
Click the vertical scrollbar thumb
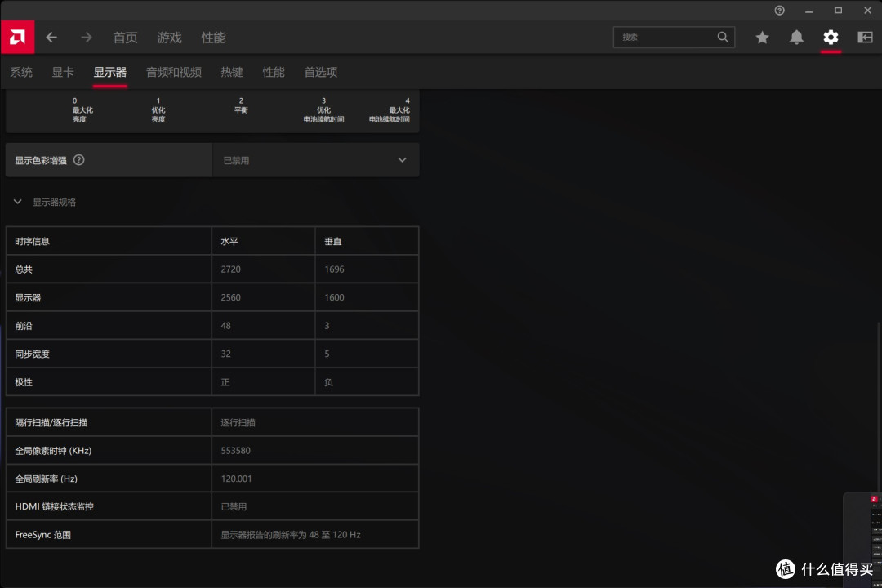tap(879, 408)
